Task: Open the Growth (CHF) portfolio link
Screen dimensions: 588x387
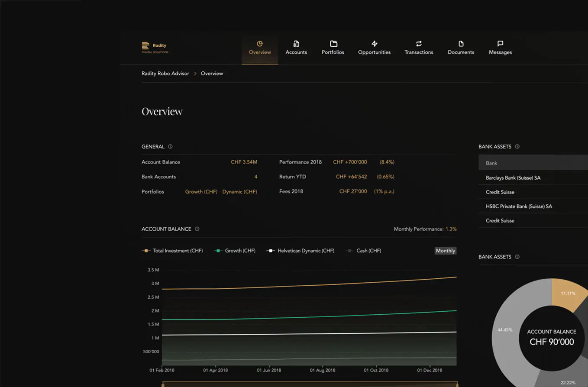Action: click(x=201, y=191)
